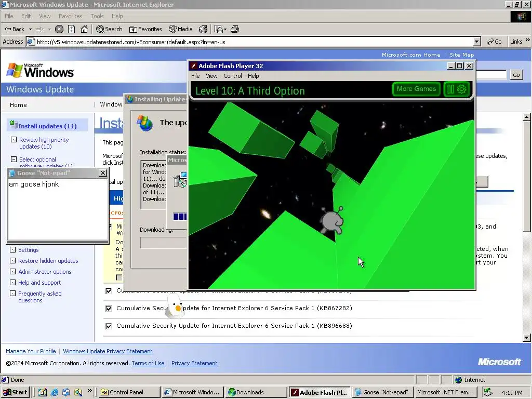Click the Go button beside the Microsoft search box
Viewport: 532px width, 399px height.
pyautogui.click(x=516, y=75)
